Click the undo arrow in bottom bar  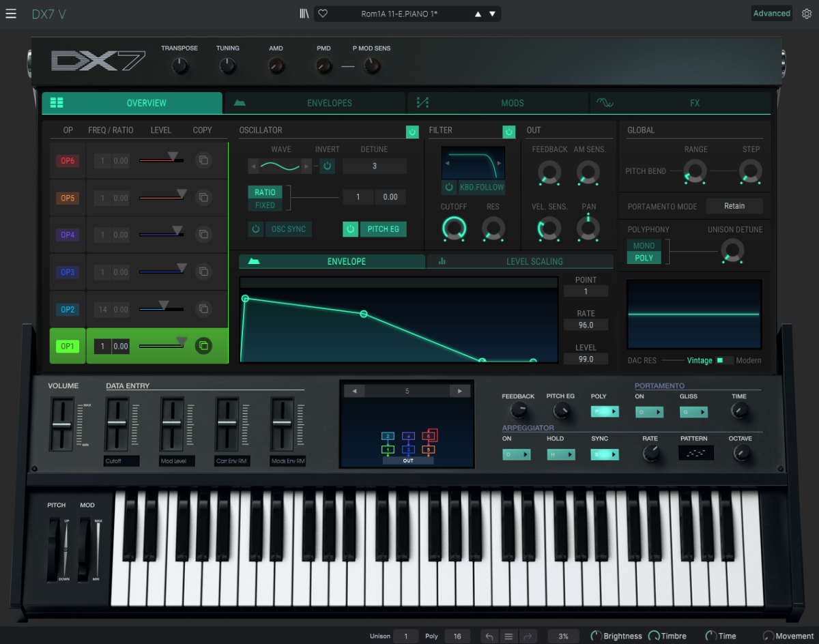(489, 636)
